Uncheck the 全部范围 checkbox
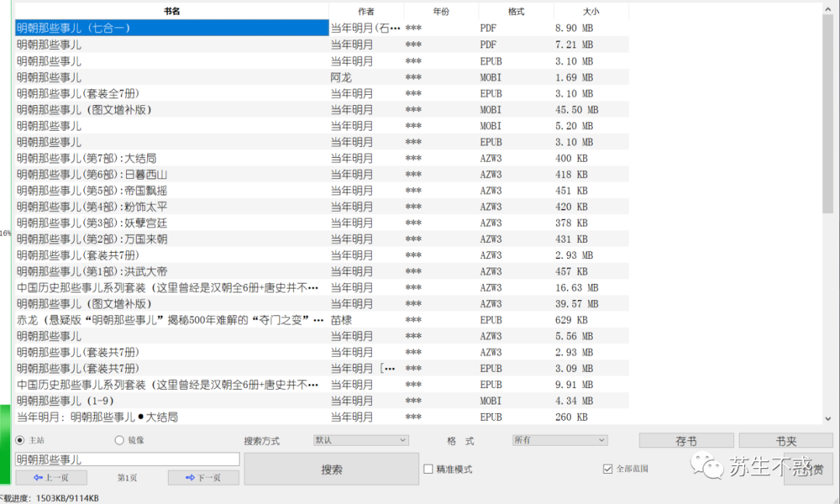The height and width of the screenshot is (504, 840). (x=608, y=469)
